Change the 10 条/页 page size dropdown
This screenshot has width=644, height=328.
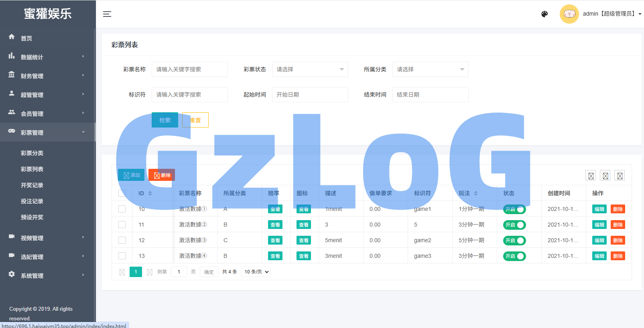pos(256,272)
